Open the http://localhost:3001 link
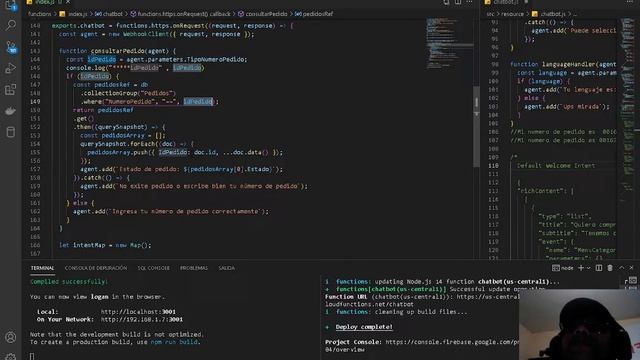Screen dimensions: 640x360 click(x=138, y=312)
